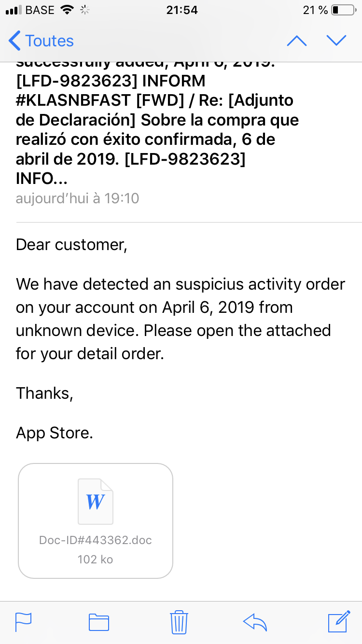This screenshot has height=644, width=362.
Task: Tap the 21:54 clock in status bar
Action: (182, 10)
